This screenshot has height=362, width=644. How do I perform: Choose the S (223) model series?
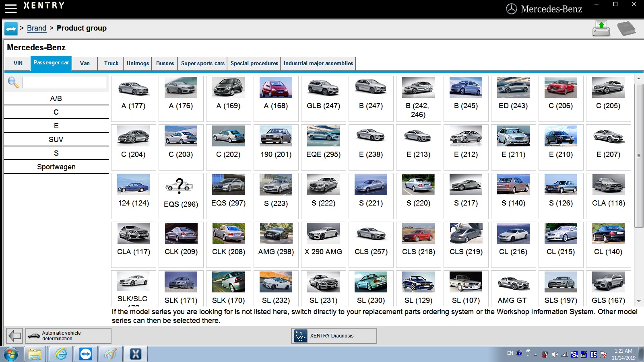coord(276,196)
